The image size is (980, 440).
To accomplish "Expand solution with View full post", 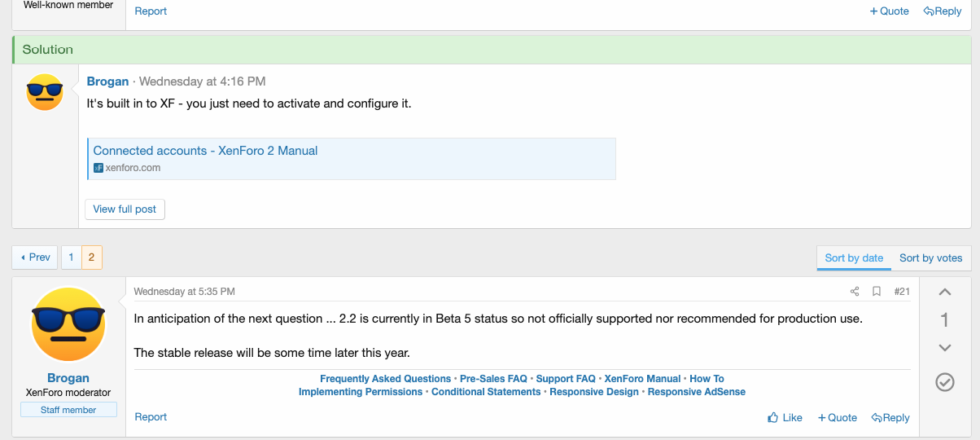I will point(125,209).
